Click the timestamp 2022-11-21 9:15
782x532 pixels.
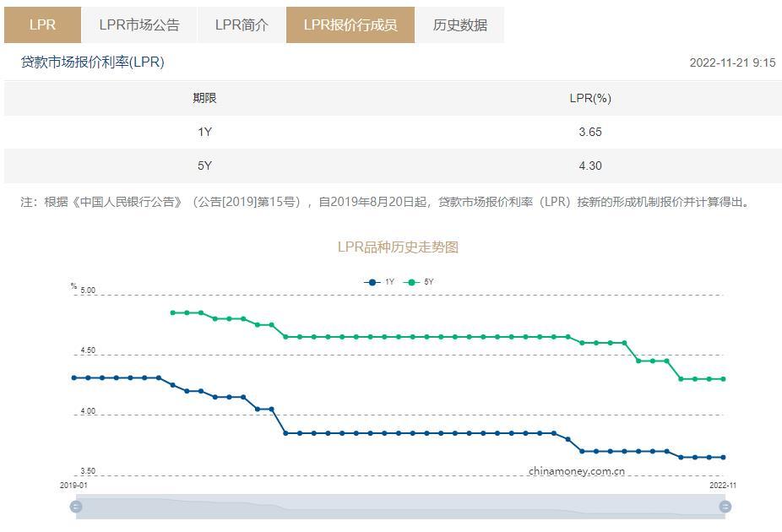(x=732, y=62)
